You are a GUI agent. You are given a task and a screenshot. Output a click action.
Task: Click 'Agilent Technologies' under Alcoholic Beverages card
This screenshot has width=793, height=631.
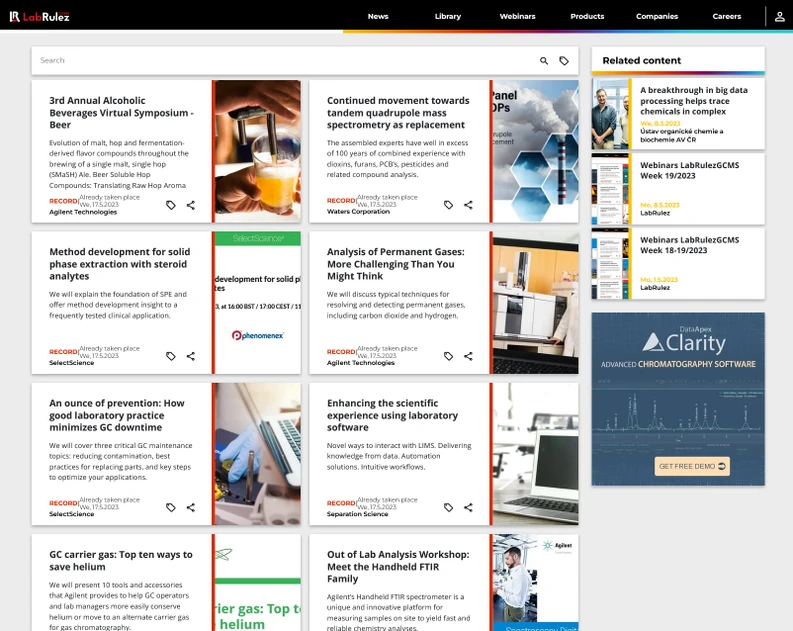(x=83, y=212)
